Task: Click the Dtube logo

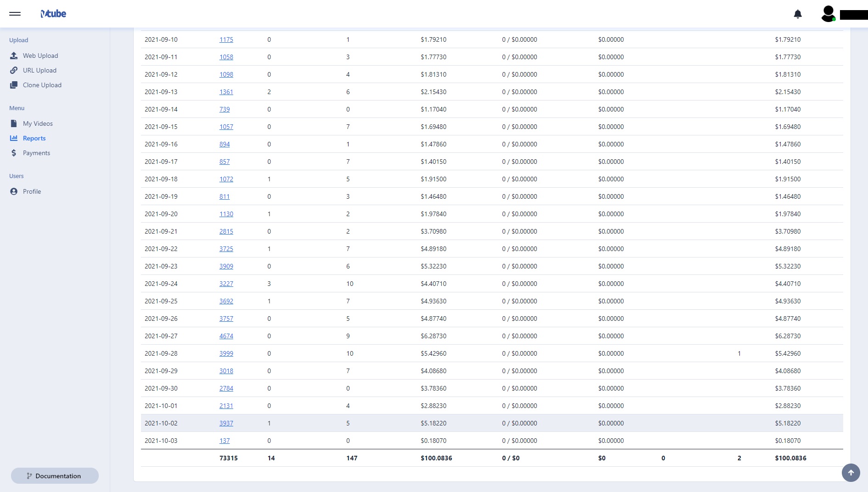Action: click(x=53, y=14)
